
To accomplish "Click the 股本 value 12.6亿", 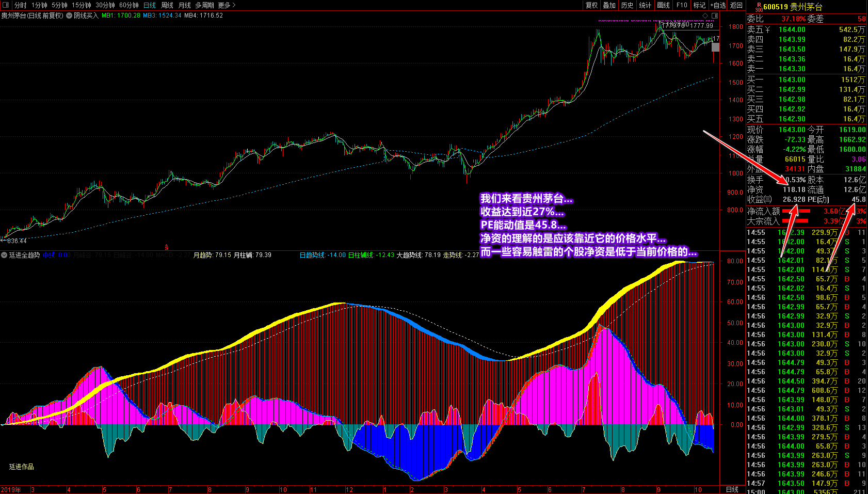I will pyautogui.click(x=855, y=180).
